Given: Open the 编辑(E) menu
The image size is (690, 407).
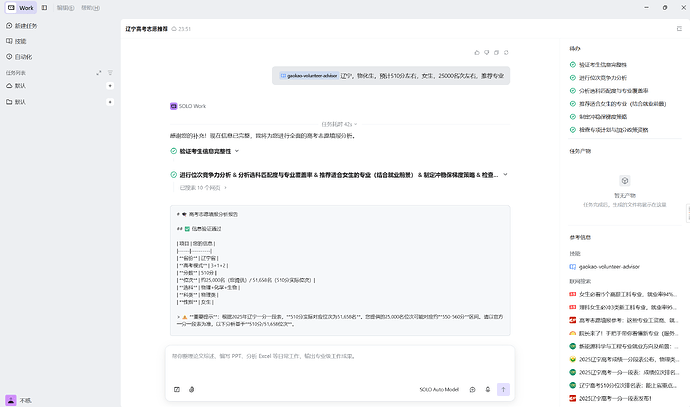Looking at the screenshot, I should 65,8.
